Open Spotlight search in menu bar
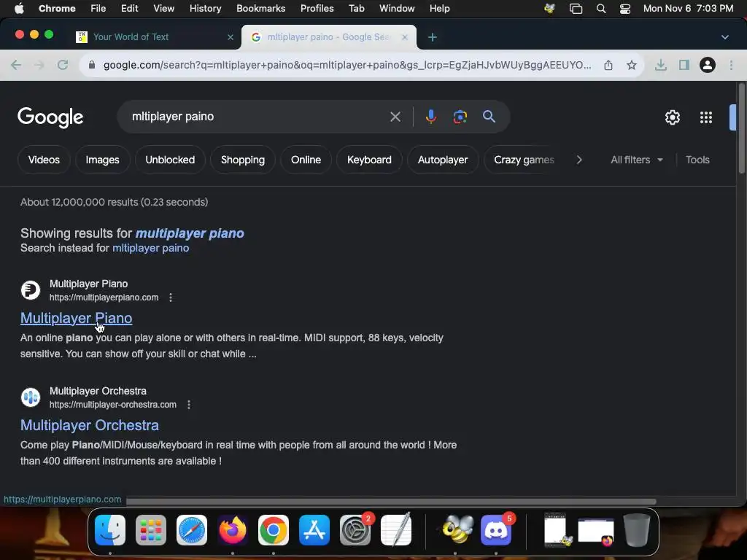The width and height of the screenshot is (747, 560). pyautogui.click(x=601, y=9)
